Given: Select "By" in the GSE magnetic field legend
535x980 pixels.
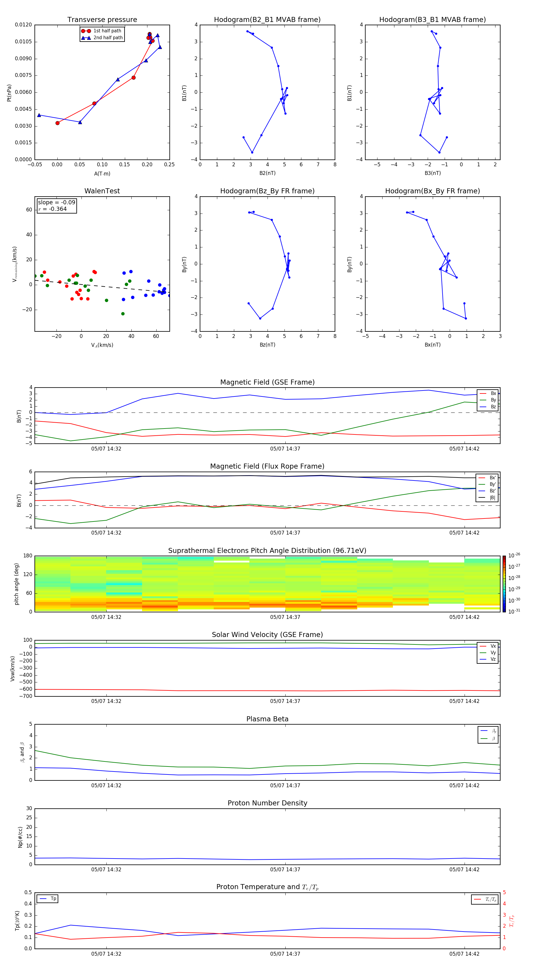Looking at the screenshot, I should point(488,400).
